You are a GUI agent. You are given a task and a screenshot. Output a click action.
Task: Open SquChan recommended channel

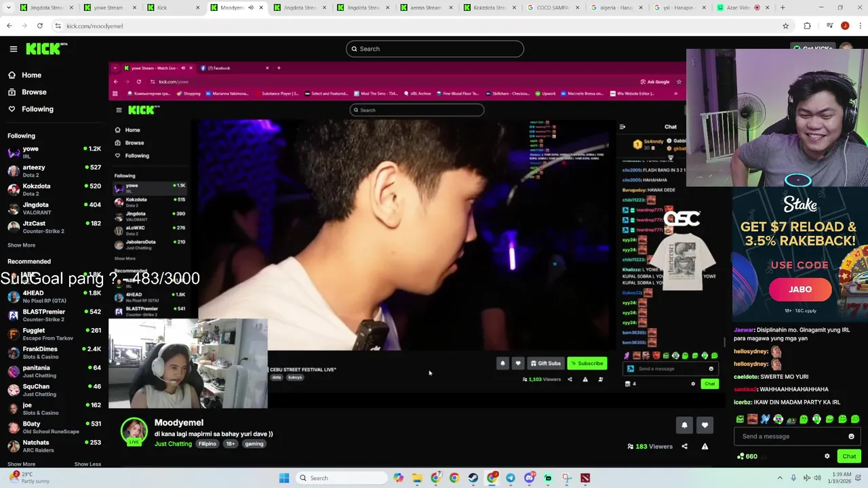pyautogui.click(x=54, y=390)
